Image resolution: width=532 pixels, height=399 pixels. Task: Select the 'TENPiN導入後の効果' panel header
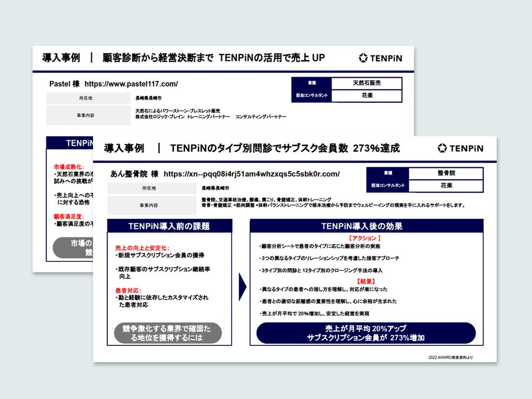click(366, 226)
